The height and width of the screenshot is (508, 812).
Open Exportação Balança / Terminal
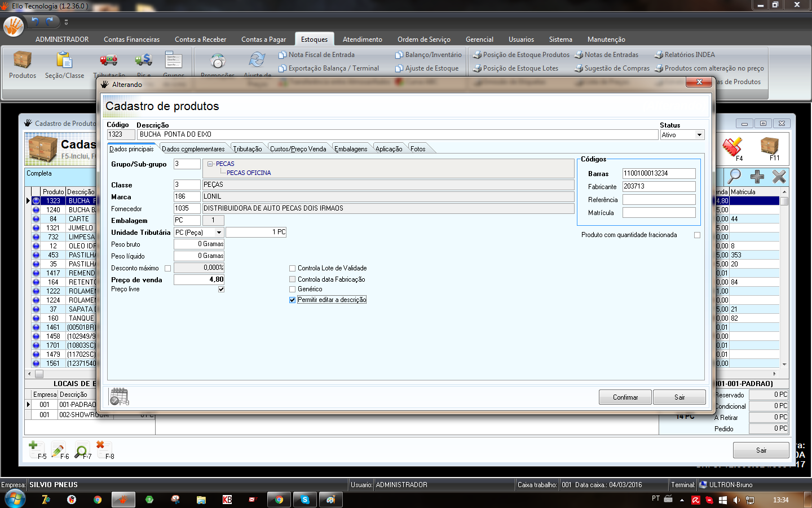coord(329,68)
